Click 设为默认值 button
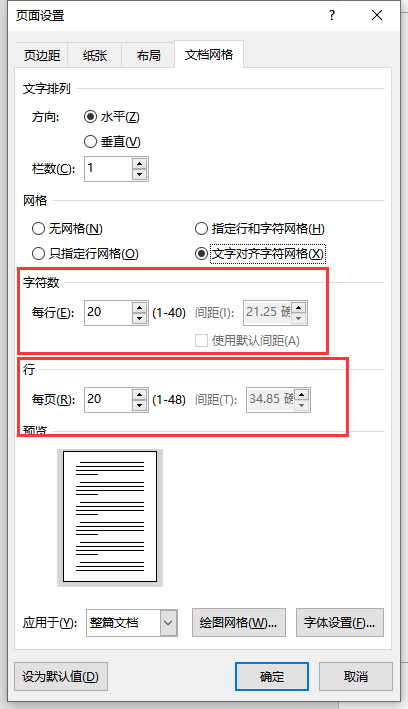The width and height of the screenshot is (408, 709). (61, 676)
